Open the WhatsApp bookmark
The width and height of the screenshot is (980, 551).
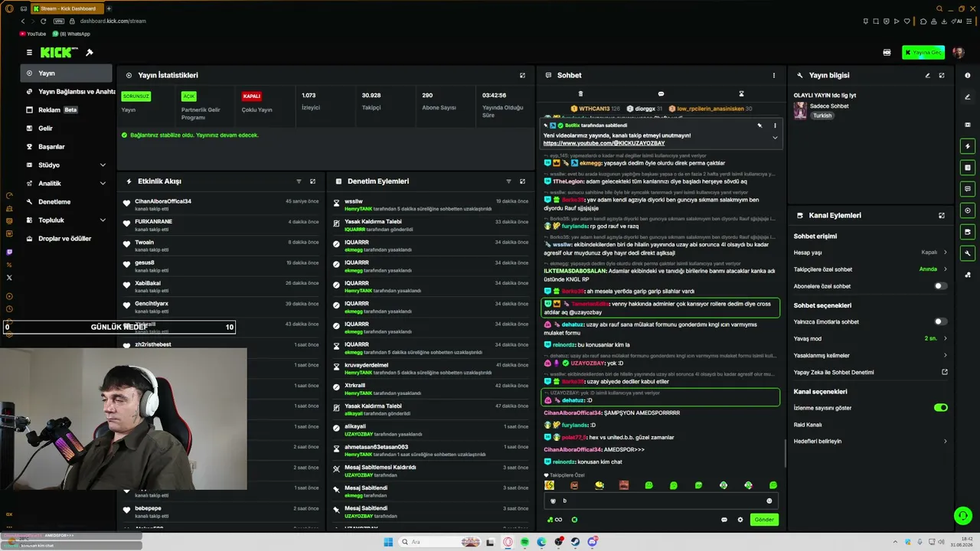pyautogui.click(x=71, y=34)
